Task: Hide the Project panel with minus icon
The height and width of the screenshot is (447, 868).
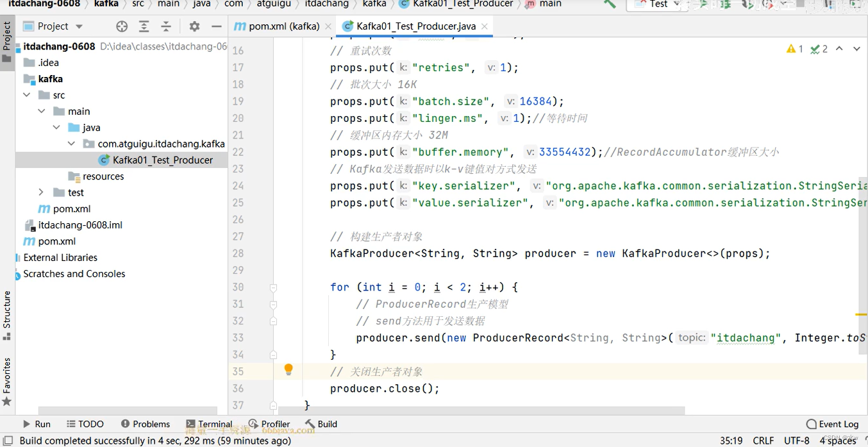Action: coord(217,26)
